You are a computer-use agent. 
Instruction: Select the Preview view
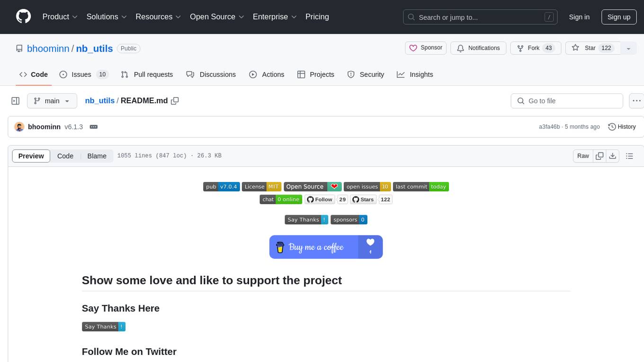(x=31, y=156)
